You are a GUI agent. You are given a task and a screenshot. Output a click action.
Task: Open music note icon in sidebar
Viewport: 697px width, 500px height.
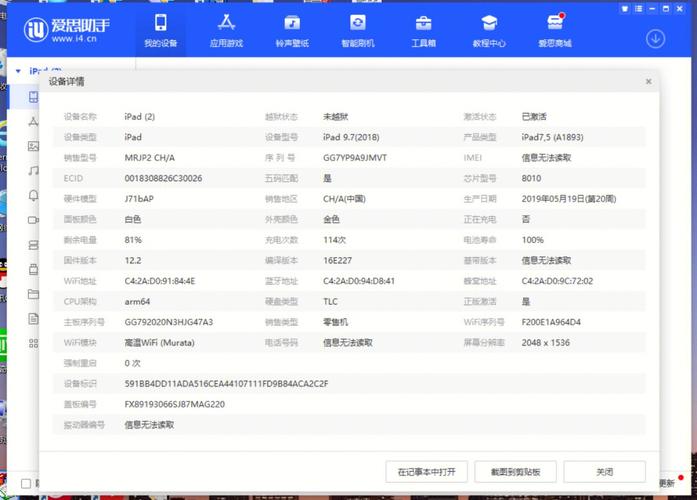click(33, 171)
